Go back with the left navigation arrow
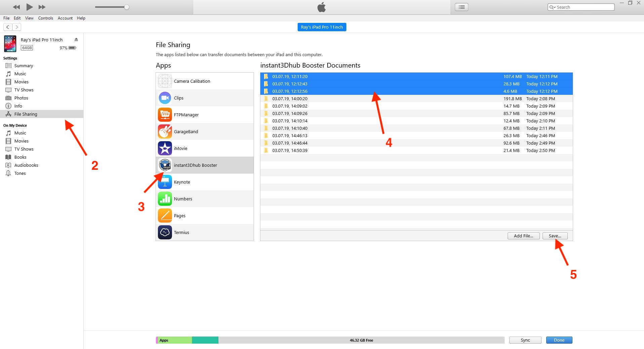This screenshot has width=644, height=349. 8,27
